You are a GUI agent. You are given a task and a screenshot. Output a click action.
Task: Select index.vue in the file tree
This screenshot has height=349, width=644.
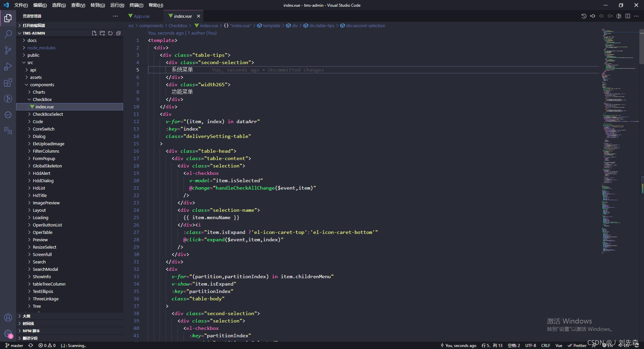[x=70, y=107]
